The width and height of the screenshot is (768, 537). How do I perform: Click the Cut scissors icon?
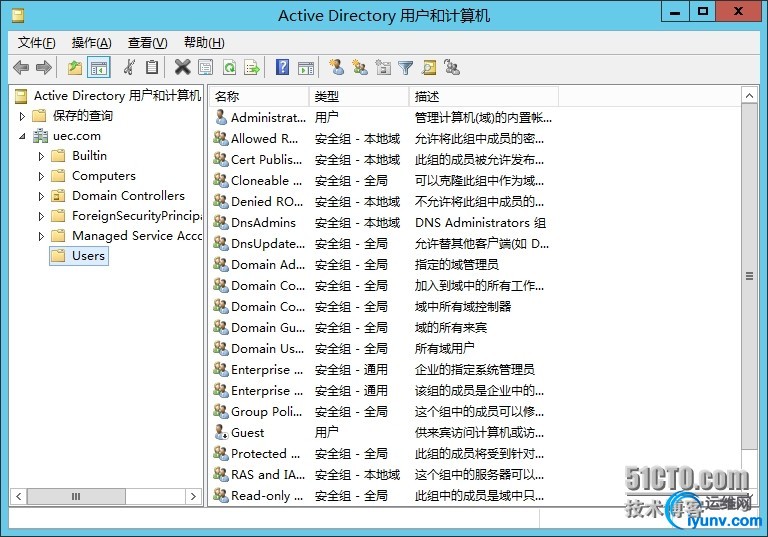pyautogui.click(x=129, y=67)
